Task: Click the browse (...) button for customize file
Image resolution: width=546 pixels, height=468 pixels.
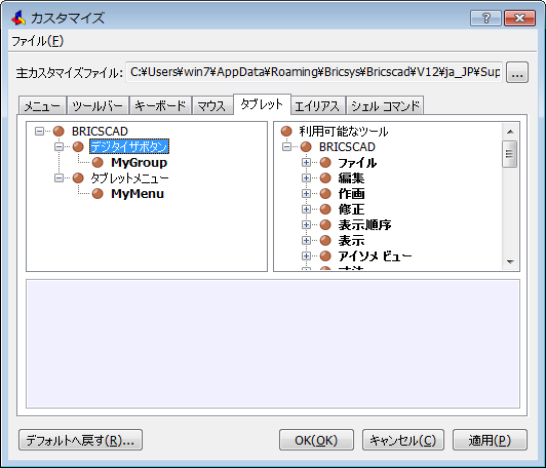Action: [517, 72]
